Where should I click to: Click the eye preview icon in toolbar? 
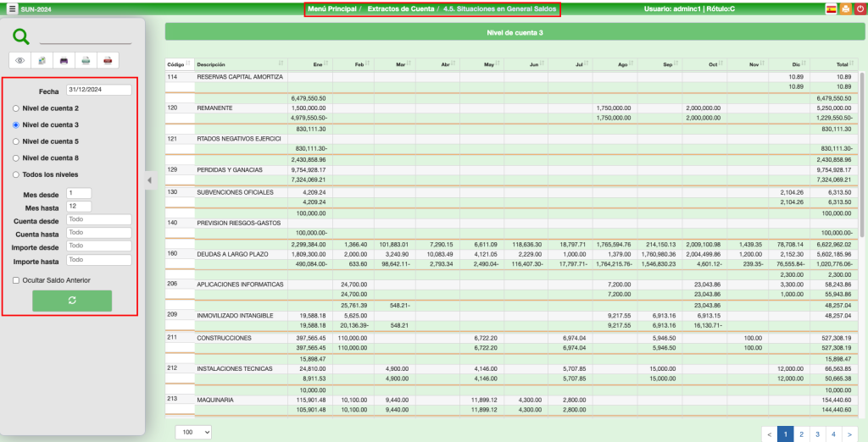pyautogui.click(x=19, y=60)
